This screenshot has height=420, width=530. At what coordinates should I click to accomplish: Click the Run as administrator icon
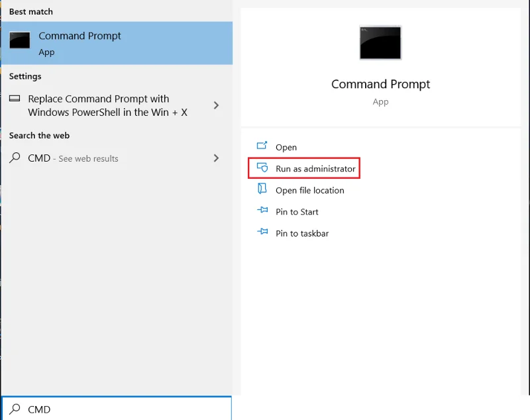pos(261,168)
